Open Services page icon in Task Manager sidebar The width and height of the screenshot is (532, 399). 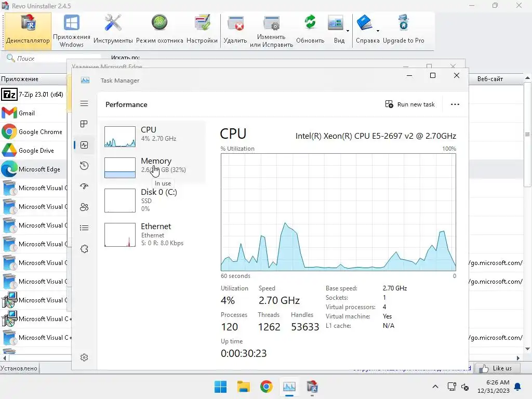[x=84, y=249]
